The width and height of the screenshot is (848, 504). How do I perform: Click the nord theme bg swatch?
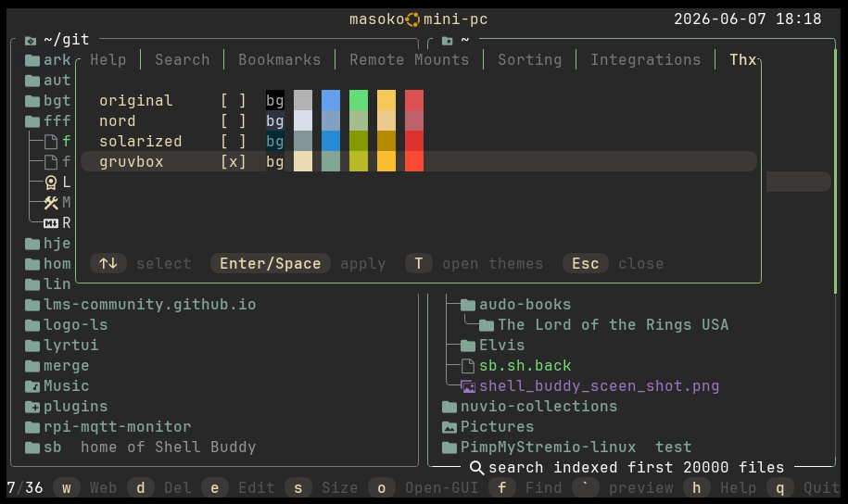274,120
